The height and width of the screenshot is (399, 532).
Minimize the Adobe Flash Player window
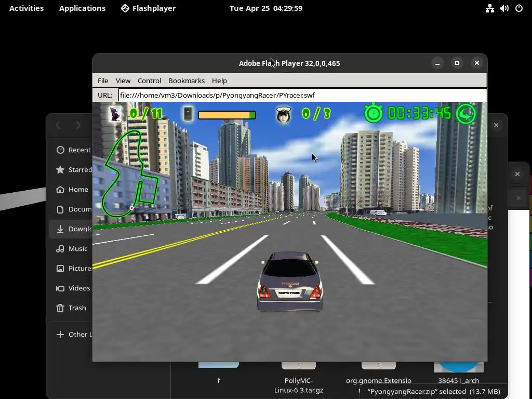point(437,63)
